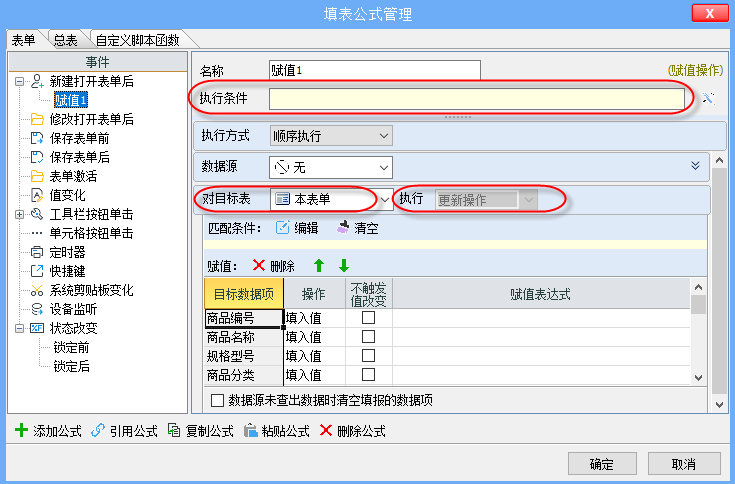Collapse the 新建打开表单后 tree node

tap(19, 82)
